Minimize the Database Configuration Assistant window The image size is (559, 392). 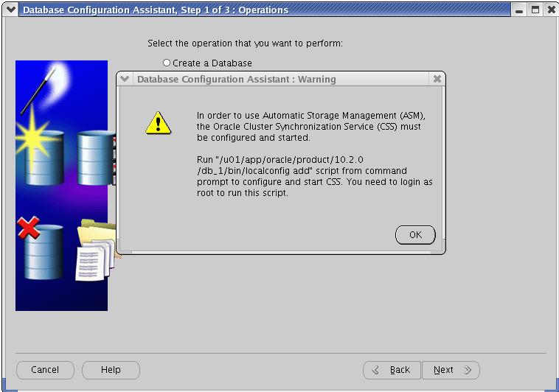coord(521,10)
